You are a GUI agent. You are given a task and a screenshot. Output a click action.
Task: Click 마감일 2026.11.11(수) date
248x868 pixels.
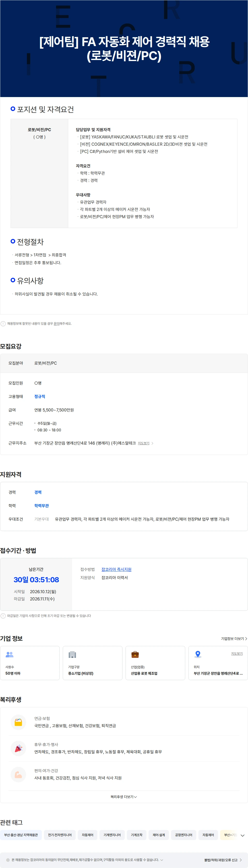point(42,599)
